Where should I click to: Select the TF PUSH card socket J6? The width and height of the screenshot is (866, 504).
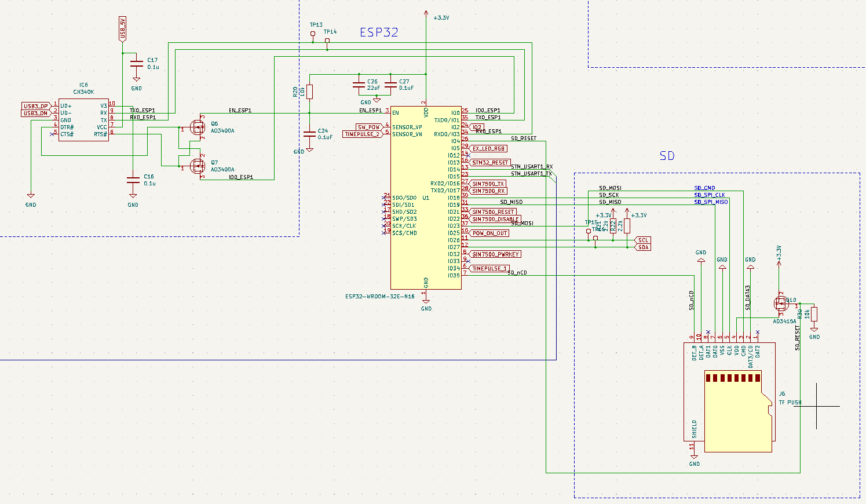(x=729, y=397)
